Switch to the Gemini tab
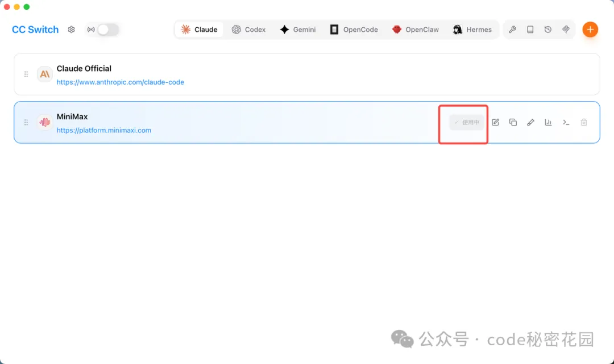This screenshot has height=364, width=614. tap(298, 30)
